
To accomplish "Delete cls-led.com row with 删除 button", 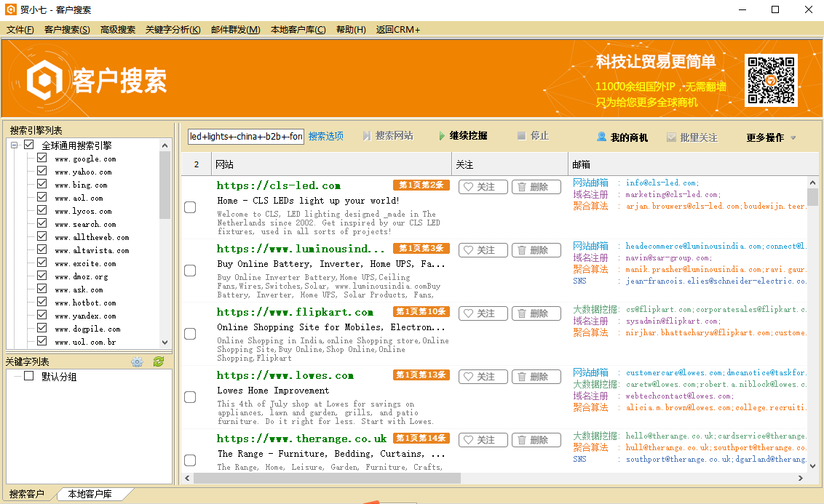I will point(536,187).
